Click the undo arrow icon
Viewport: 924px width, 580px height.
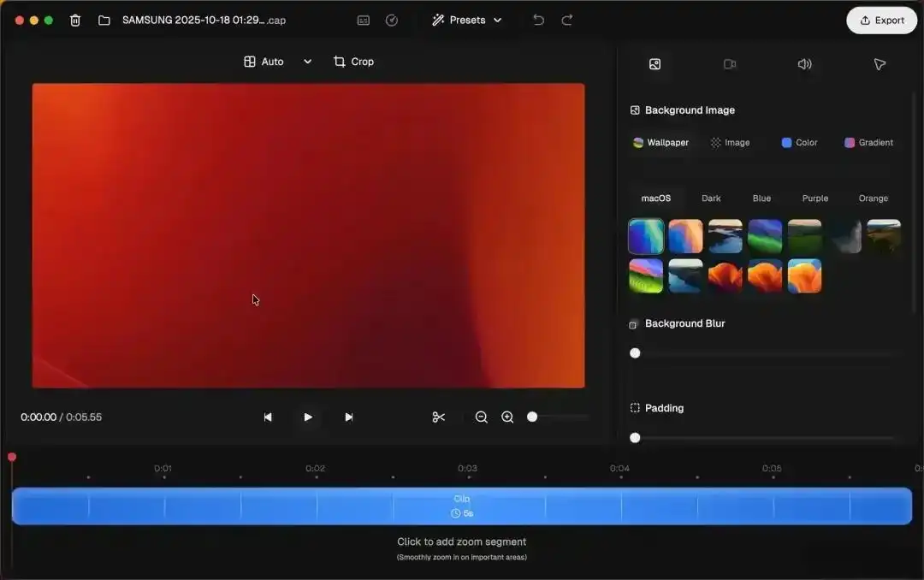pyautogui.click(x=538, y=20)
